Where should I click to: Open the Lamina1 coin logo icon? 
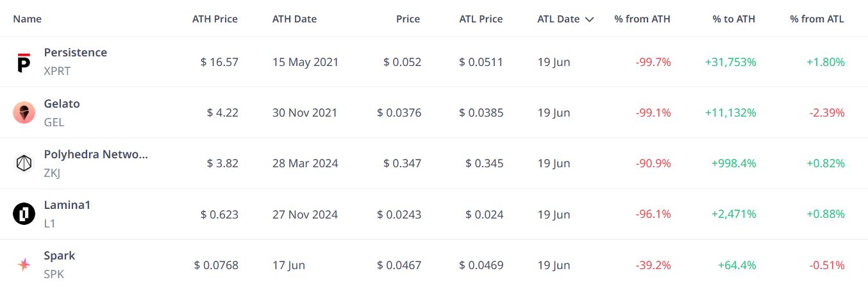coord(24,214)
